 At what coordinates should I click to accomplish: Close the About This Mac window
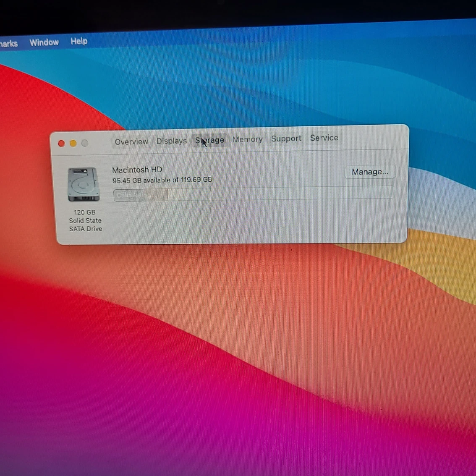(x=61, y=144)
